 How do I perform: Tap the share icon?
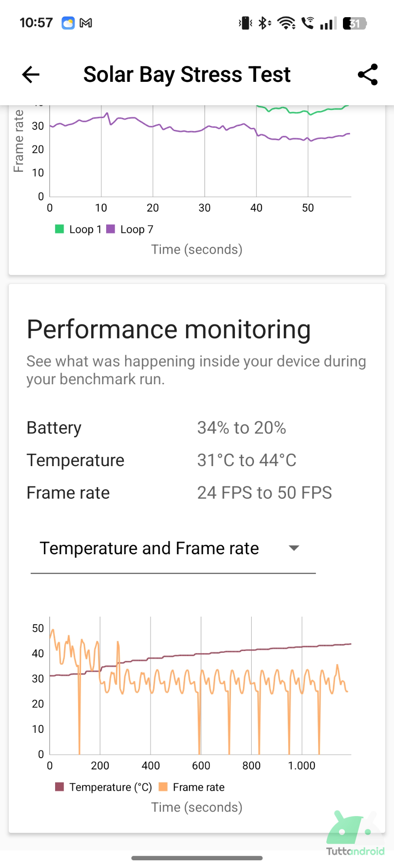click(x=367, y=75)
